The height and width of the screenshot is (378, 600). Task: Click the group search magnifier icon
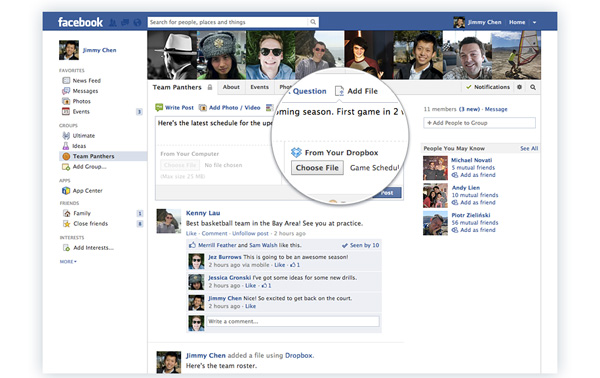[533, 87]
